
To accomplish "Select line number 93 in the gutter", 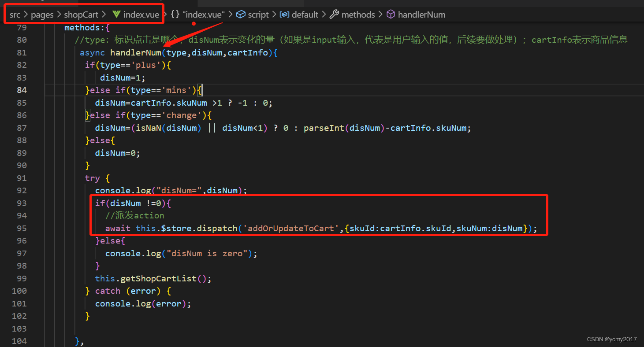I will [x=22, y=203].
